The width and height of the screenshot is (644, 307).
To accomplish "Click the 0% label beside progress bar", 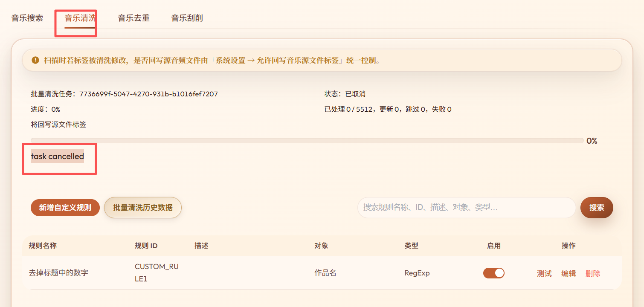I will [x=592, y=141].
